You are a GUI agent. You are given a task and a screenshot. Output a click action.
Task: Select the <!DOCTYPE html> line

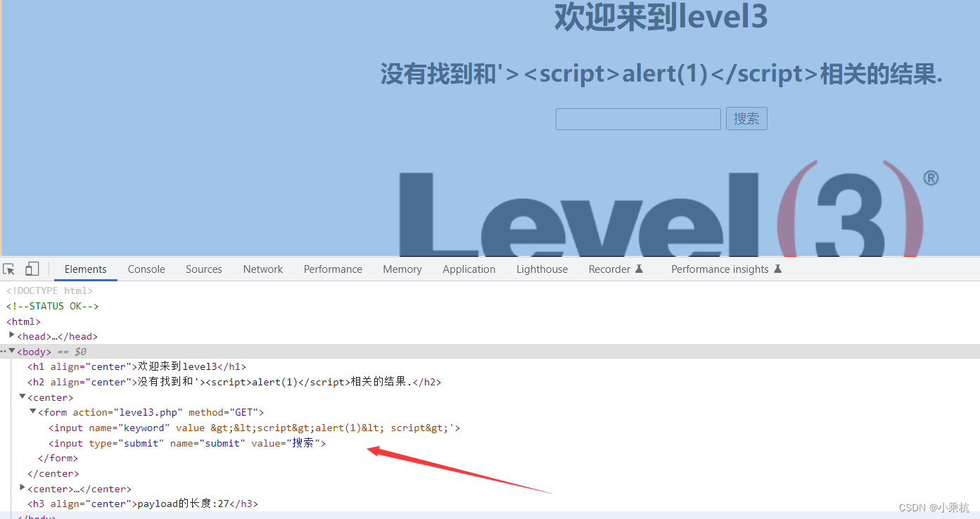49,290
